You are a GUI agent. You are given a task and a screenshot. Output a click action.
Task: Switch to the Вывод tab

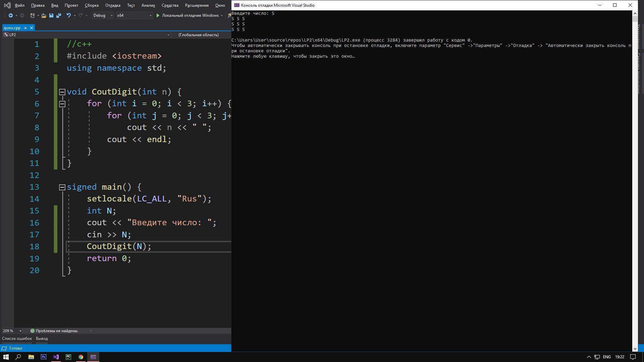pos(42,339)
